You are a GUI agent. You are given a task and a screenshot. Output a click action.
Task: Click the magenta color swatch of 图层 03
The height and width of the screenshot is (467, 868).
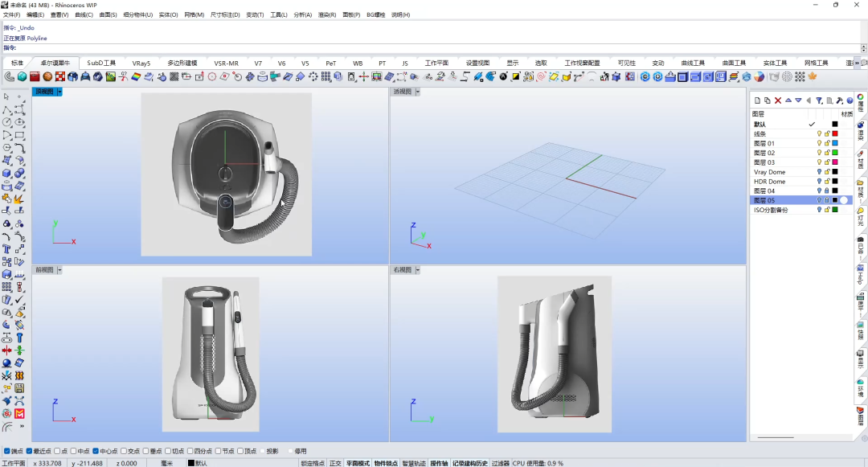pos(835,162)
